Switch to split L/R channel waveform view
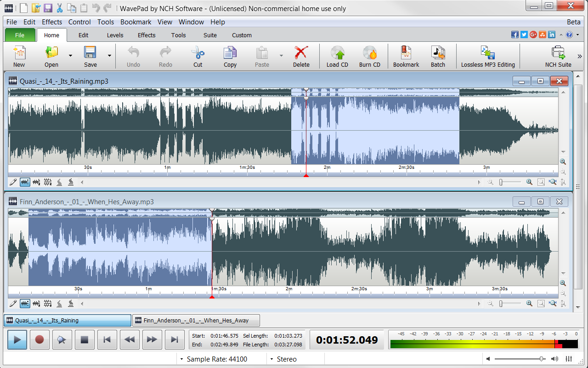588x368 pixels. click(x=48, y=182)
